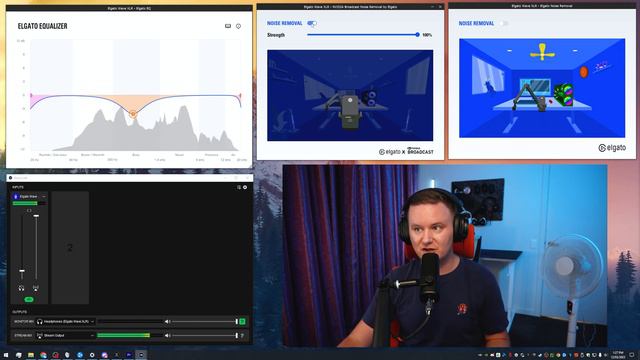The height and width of the screenshot is (360, 640).
Task: Mute Elgato Wave in monitor mix headphones icon
Action: point(21,288)
